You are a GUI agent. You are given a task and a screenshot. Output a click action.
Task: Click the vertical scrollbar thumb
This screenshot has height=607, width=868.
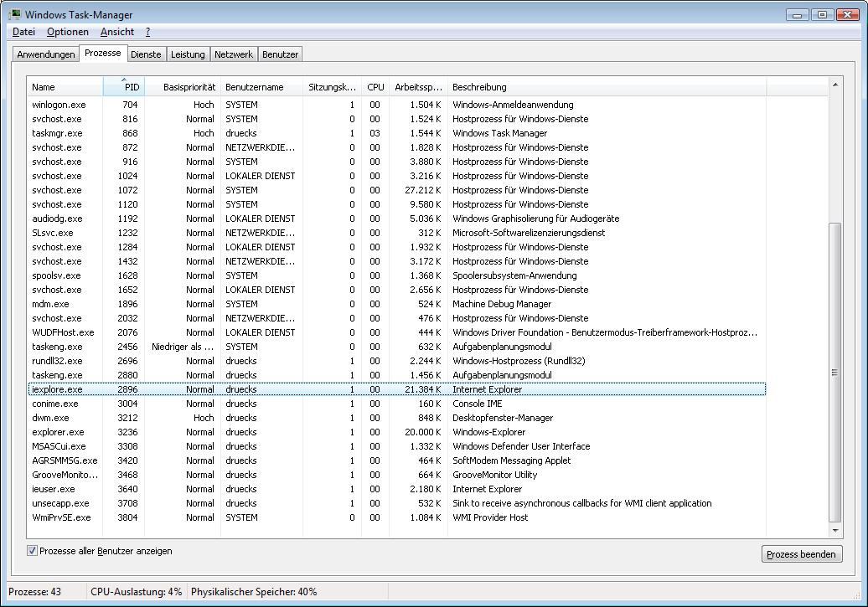click(x=834, y=373)
